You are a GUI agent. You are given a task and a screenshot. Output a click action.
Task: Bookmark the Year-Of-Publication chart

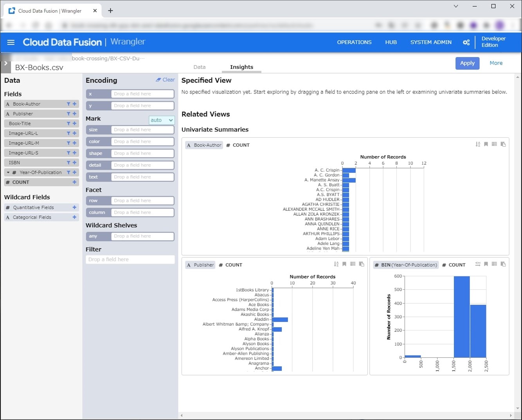point(486,264)
